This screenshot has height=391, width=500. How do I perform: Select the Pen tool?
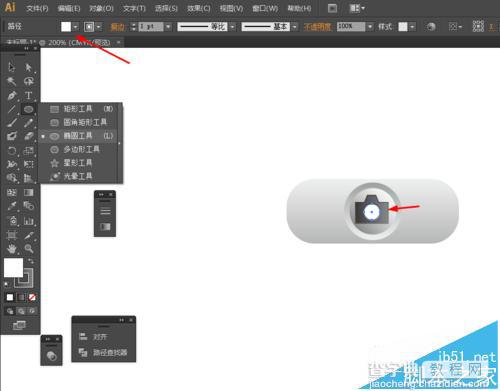tap(12, 95)
